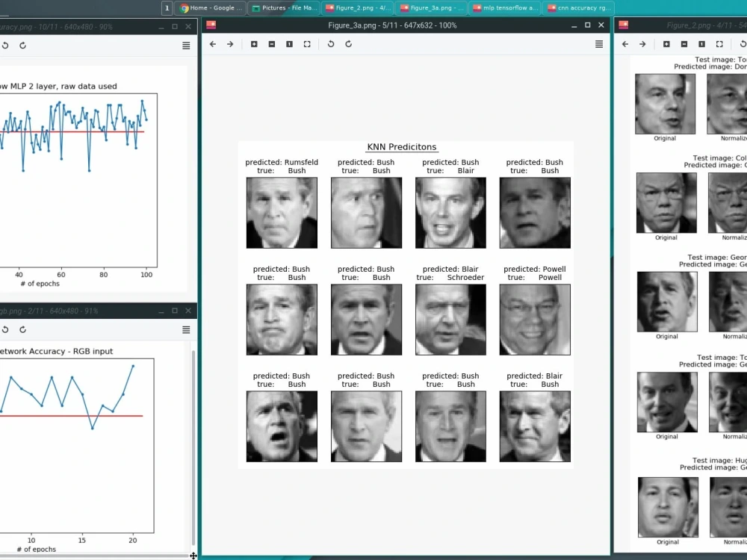Set original size in Figure_2.png window
The width and height of the screenshot is (747, 560).
[x=701, y=44]
